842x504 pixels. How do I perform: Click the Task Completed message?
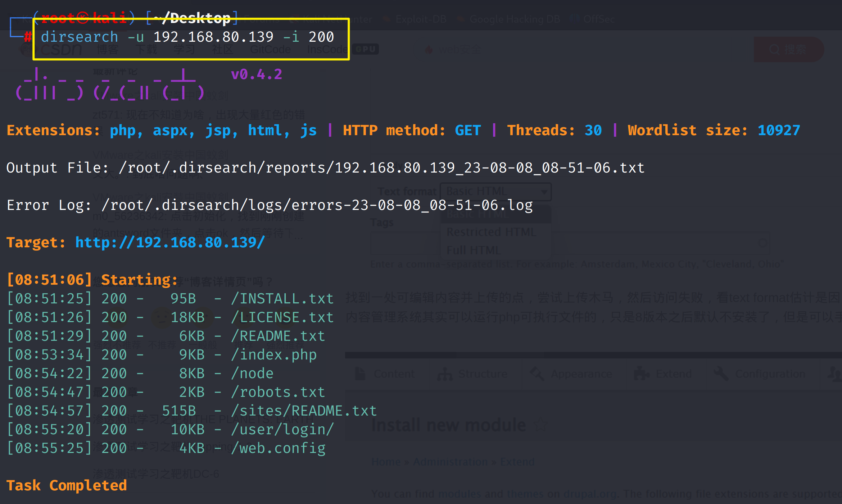[67, 486]
